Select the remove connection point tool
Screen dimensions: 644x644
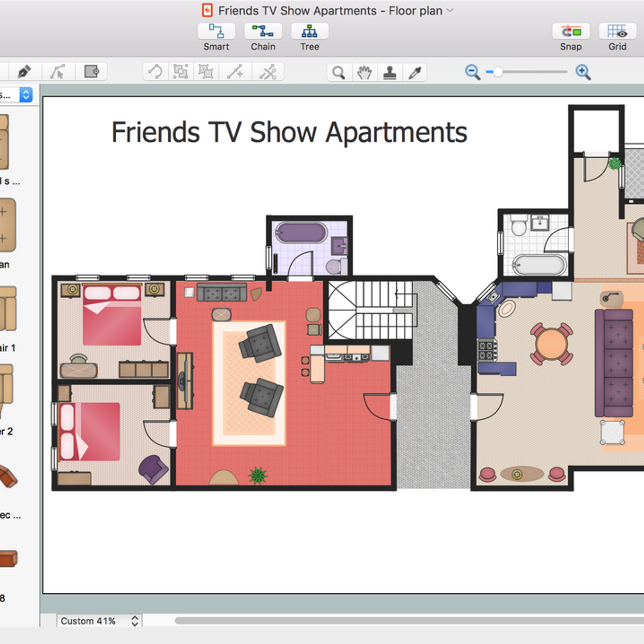[x=268, y=72]
